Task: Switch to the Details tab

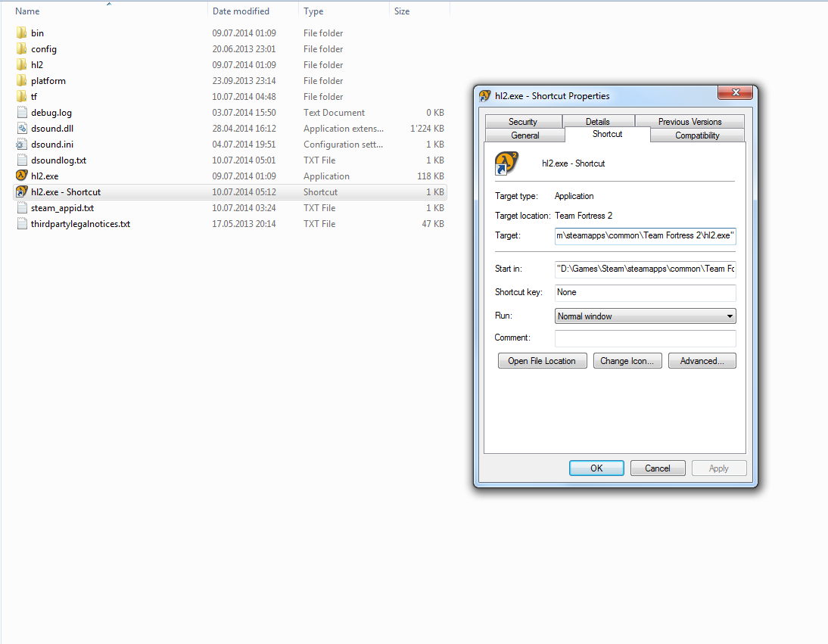Action: point(598,121)
